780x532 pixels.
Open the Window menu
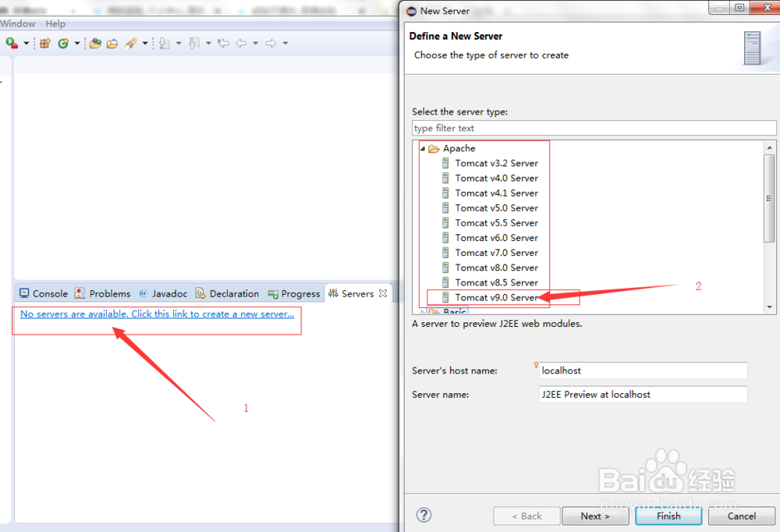pyautogui.click(x=18, y=23)
